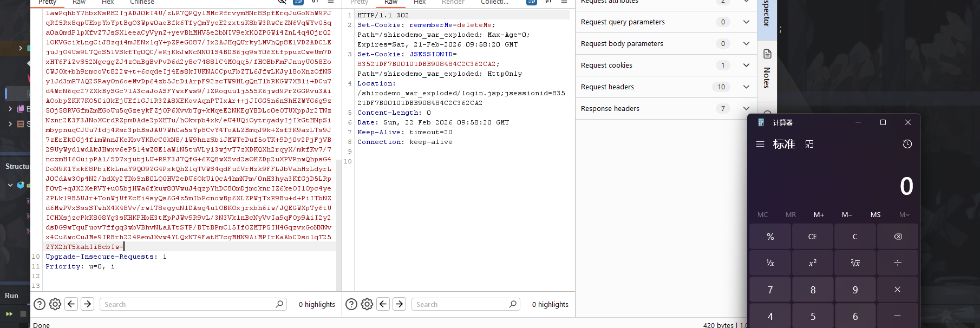Click Calculator digit 5 key
Viewport: 980px width, 328px height.
click(813, 316)
